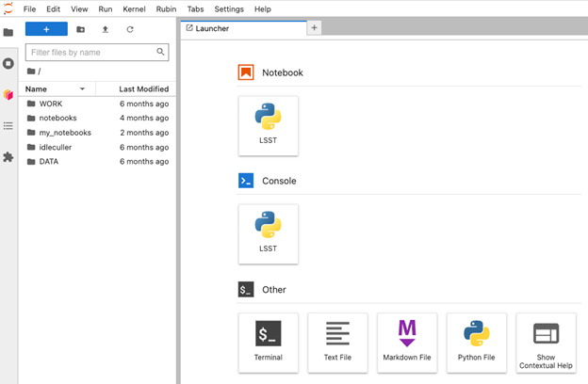Screen dimensions: 588x384
Task: Click the new folder icon
Action: (x=80, y=29)
